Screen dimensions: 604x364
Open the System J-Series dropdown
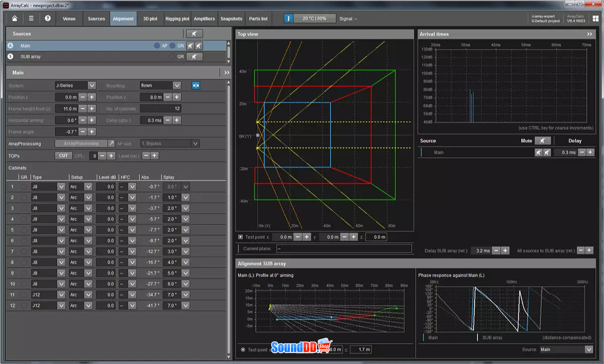92,86
